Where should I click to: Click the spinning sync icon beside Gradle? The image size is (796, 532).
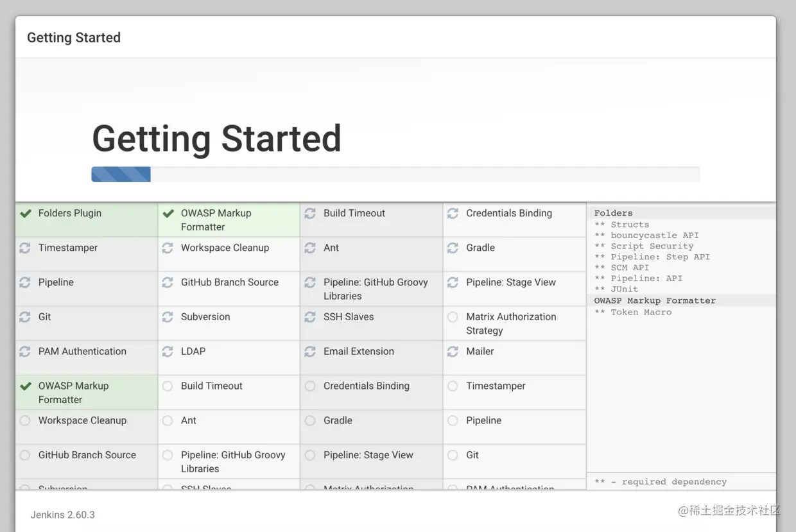coord(453,248)
